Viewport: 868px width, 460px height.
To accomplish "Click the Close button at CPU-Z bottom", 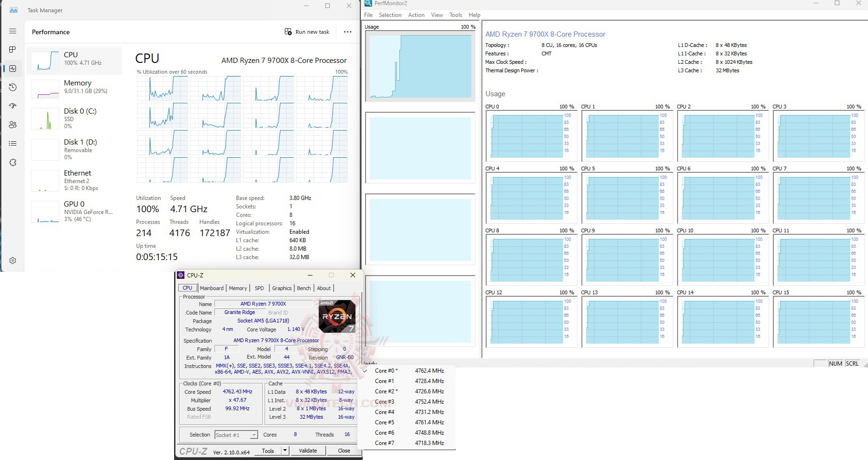I will coord(344,451).
